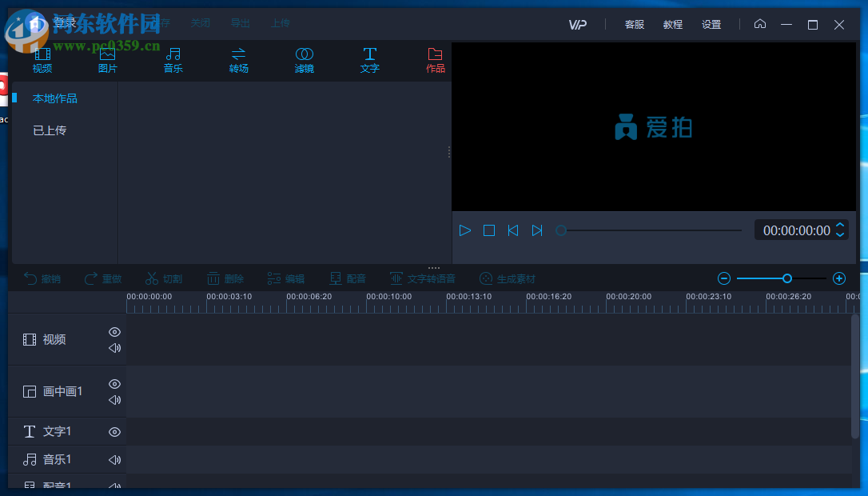The width and height of the screenshot is (868, 496).
Task: Hide the 画中画1 track with eye toggle
Action: click(x=114, y=383)
